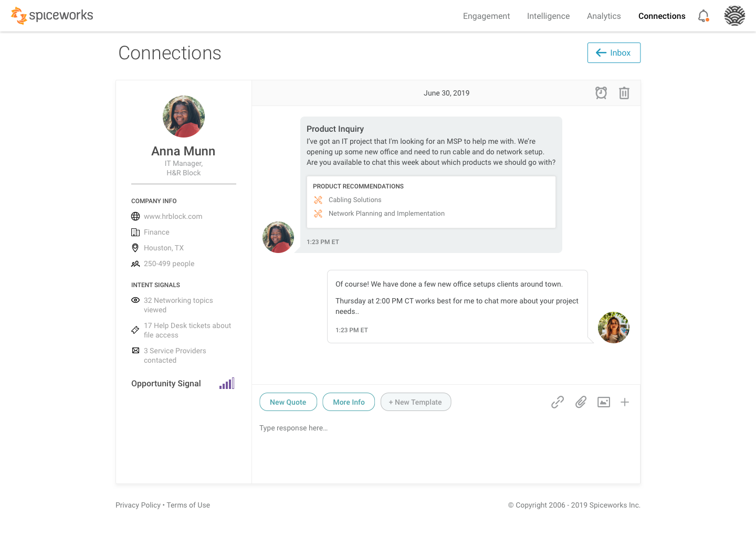This screenshot has width=756, height=548.
Task: Add a New Template
Action: tap(416, 402)
